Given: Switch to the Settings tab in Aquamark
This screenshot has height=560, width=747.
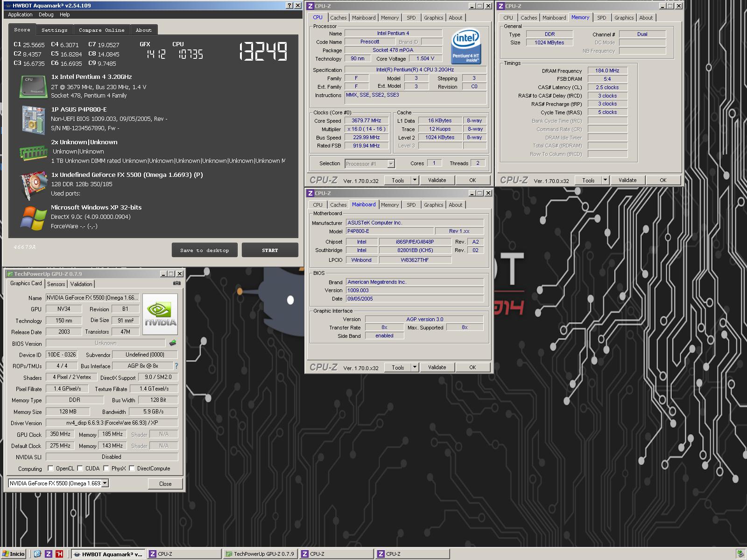Looking at the screenshot, I should click(55, 30).
